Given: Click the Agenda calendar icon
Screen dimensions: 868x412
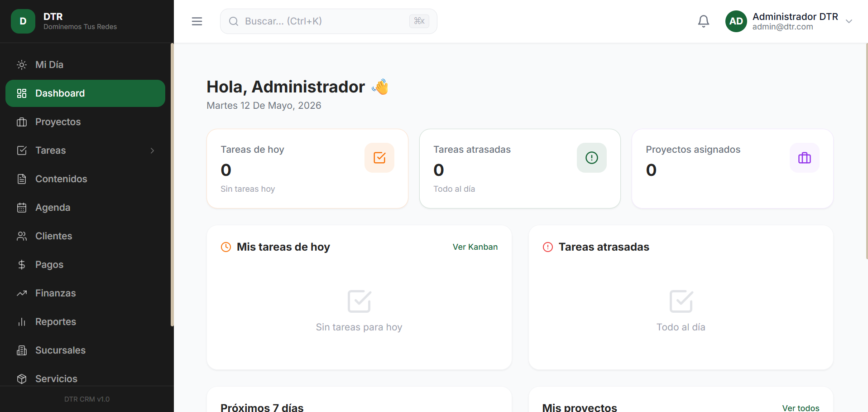Looking at the screenshot, I should click(22, 208).
